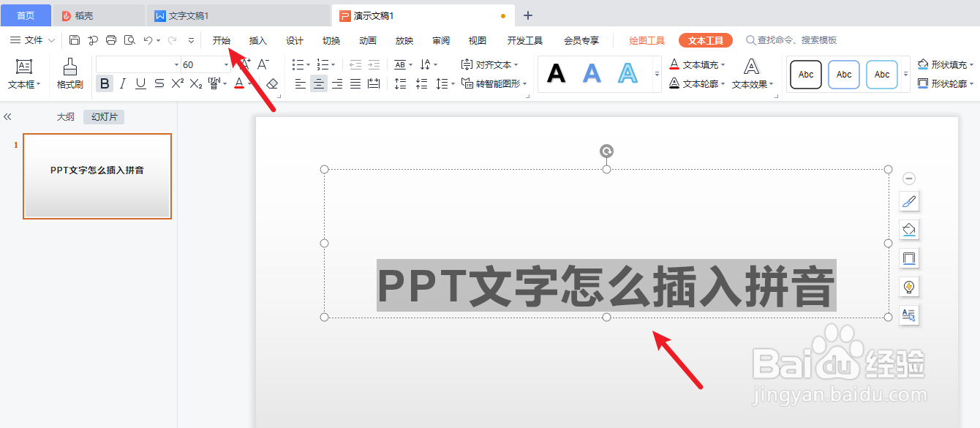Click the Undo arrow icon

tap(148, 40)
